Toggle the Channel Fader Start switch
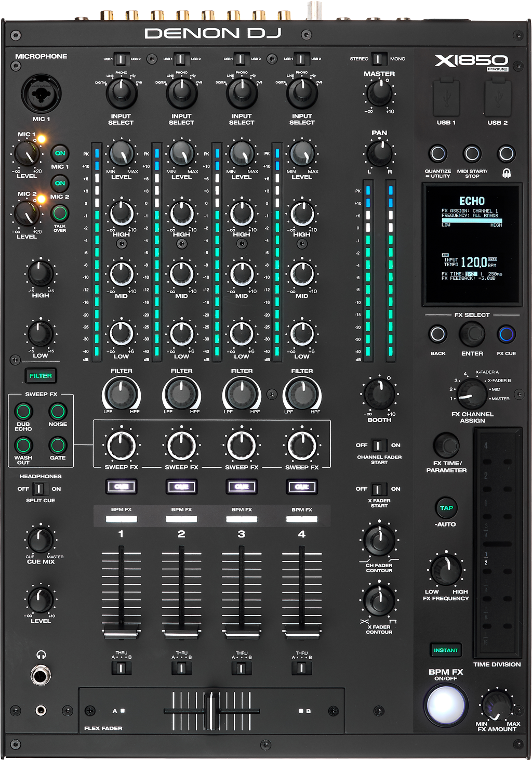The height and width of the screenshot is (760, 532). 379,445
